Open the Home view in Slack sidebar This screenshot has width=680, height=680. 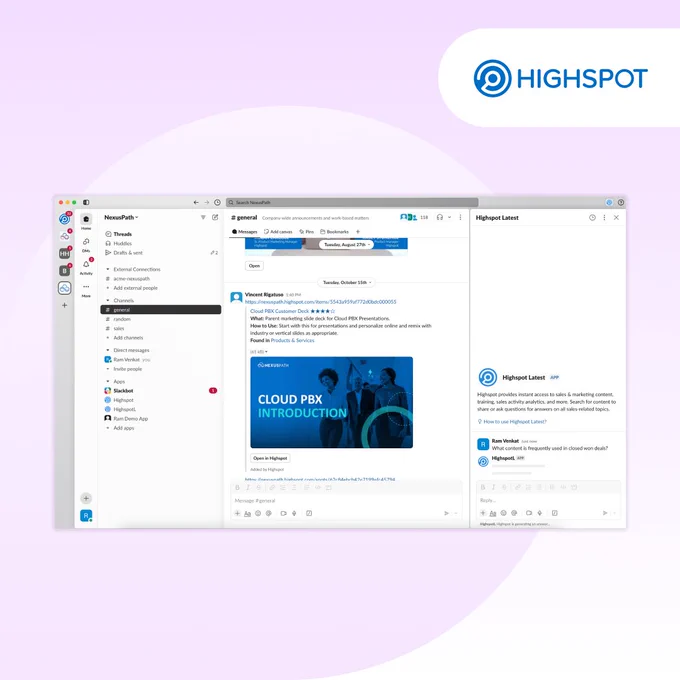coord(86,219)
